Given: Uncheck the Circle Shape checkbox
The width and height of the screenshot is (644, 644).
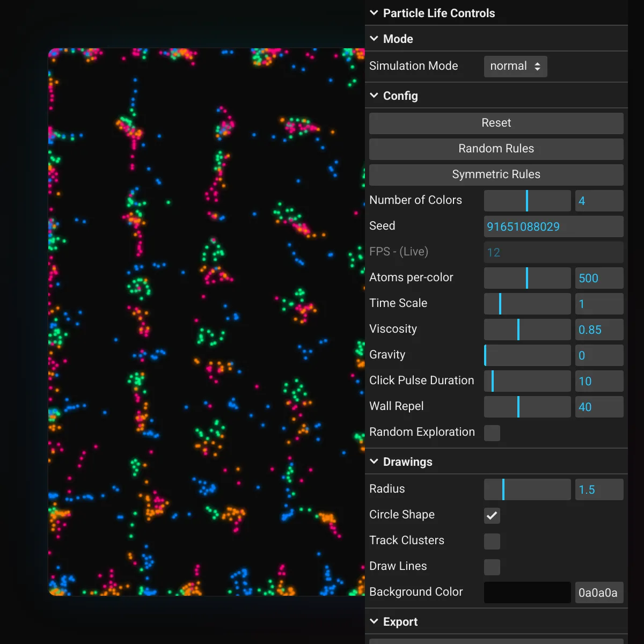Looking at the screenshot, I should [492, 515].
